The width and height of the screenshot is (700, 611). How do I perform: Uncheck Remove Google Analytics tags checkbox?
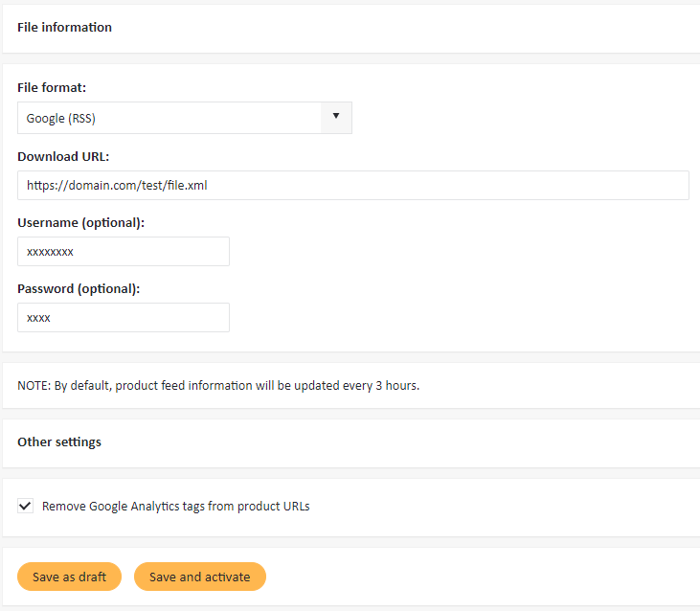[26, 506]
